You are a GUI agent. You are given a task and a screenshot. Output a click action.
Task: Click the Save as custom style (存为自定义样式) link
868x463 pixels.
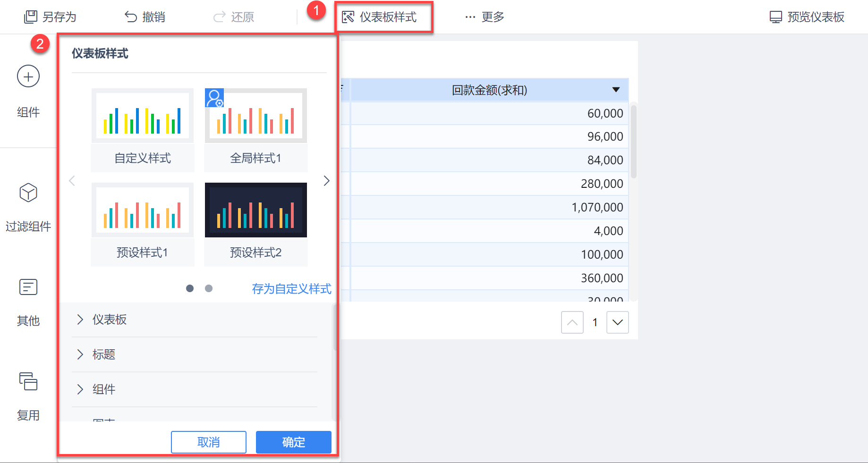(x=292, y=289)
